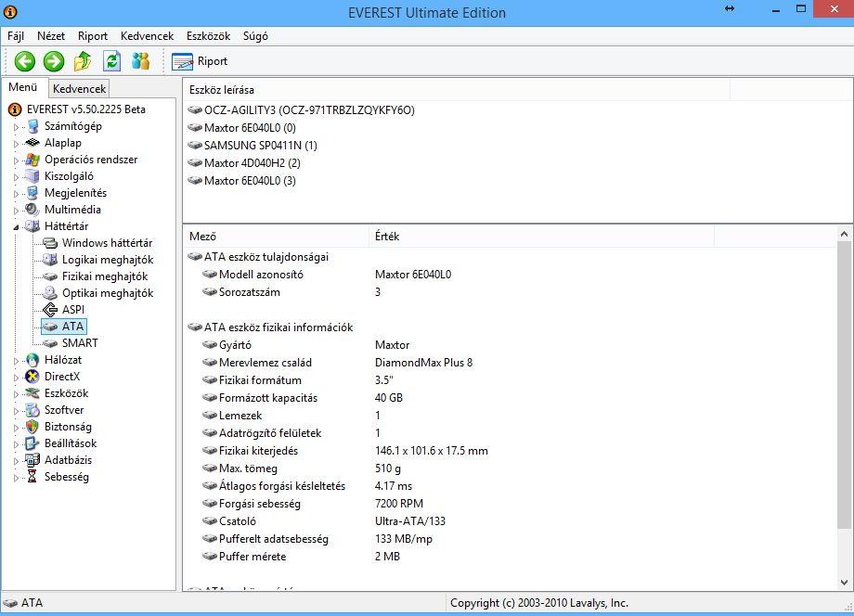Click the Számítógép computer icon

coord(32,126)
